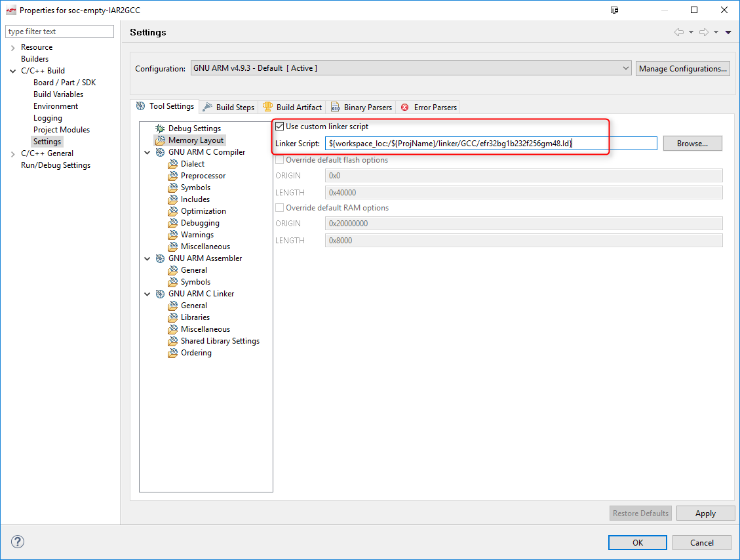Toggle Override default RAM options checkbox
This screenshot has width=740, height=560.
click(281, 208)
